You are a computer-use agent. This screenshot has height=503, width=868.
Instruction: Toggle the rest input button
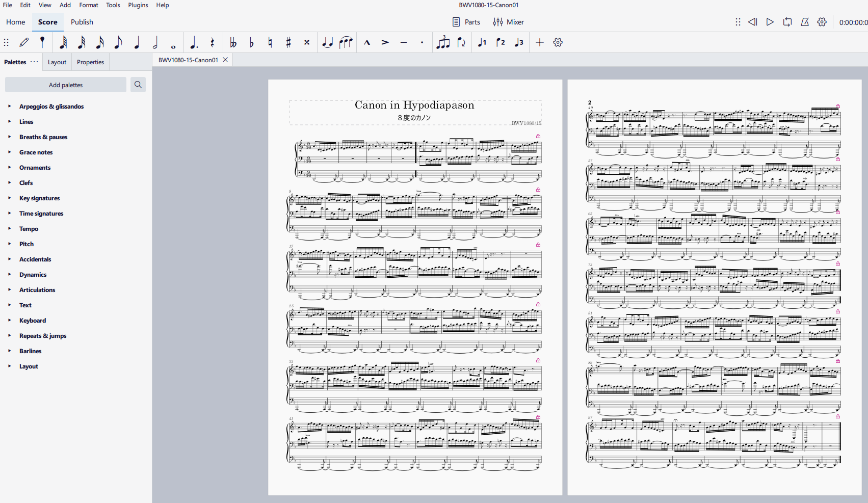point(212,42)
